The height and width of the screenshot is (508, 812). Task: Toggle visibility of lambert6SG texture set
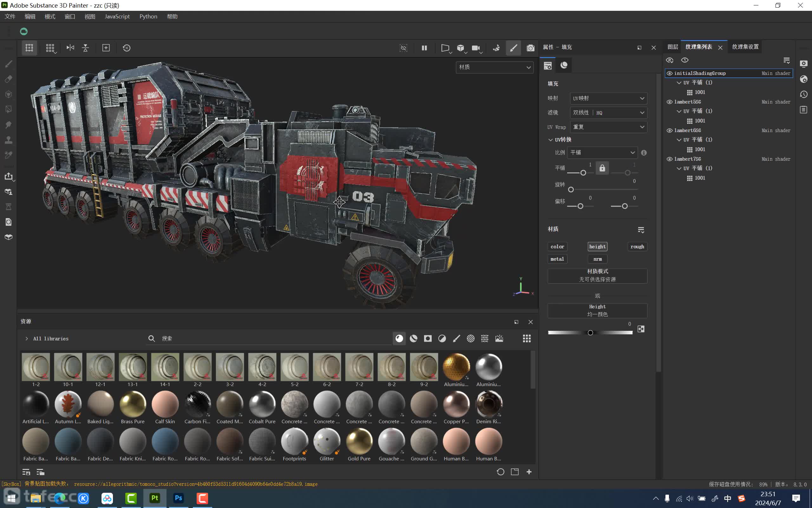[669, 130]
